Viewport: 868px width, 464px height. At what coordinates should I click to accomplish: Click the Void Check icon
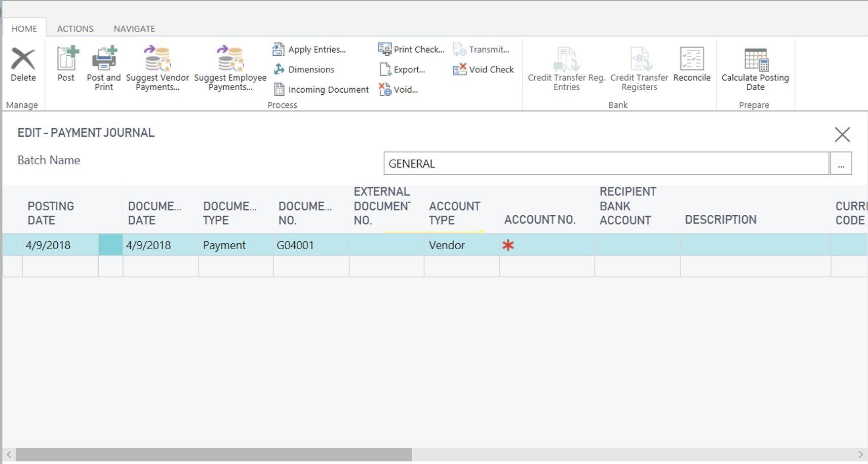click(483, 69)
